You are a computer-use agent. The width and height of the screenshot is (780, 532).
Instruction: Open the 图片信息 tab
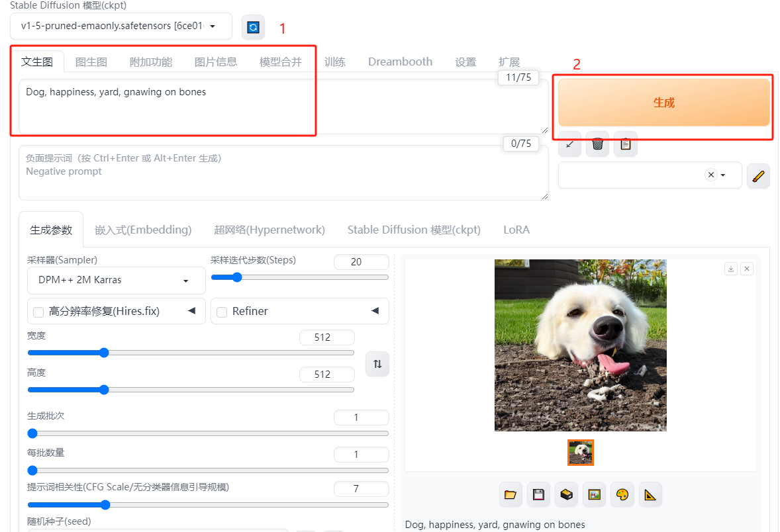point(215,62)
